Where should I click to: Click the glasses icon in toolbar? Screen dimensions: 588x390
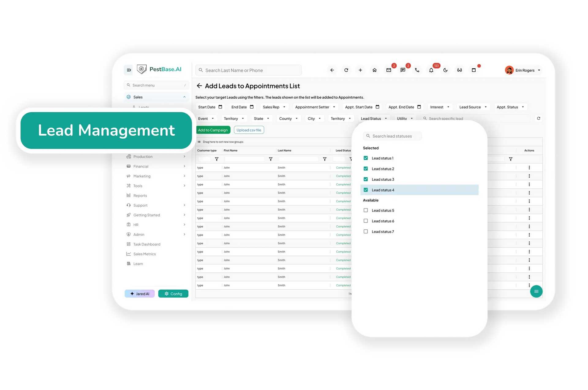459,70
